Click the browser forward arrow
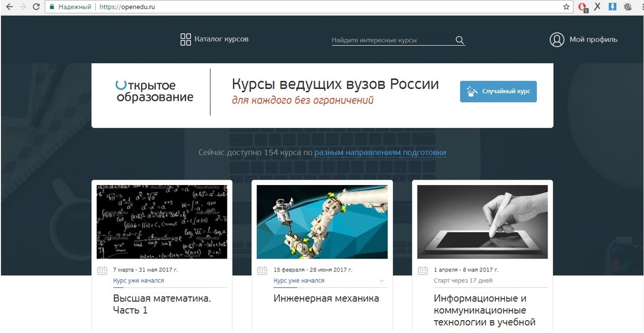This screenshot has width=644, height=333. (x=22, y=8)
